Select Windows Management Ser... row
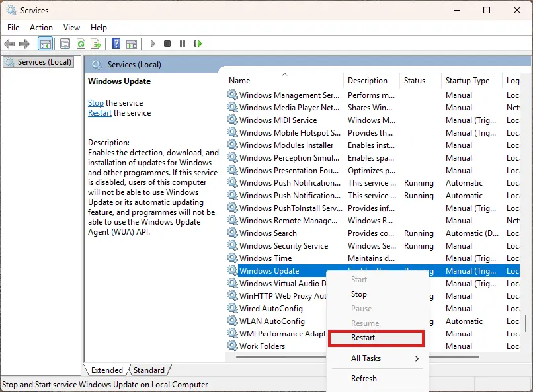This screenshot has height=392, width=533. point(372,95)
